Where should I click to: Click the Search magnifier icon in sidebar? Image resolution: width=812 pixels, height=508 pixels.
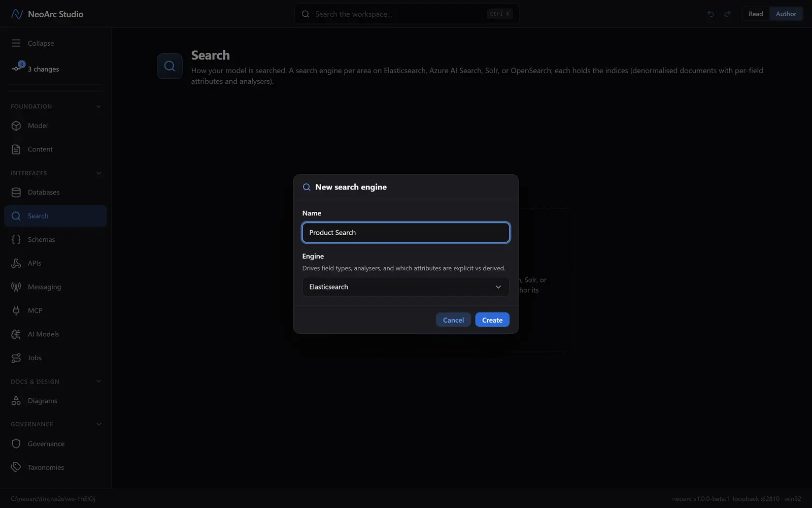[x=16, y=216]
